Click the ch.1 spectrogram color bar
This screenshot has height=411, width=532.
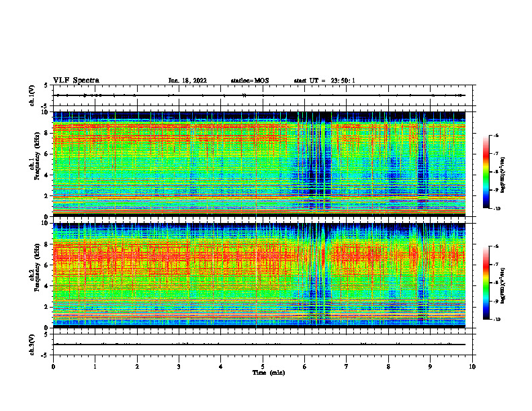[x=486, y=172]
